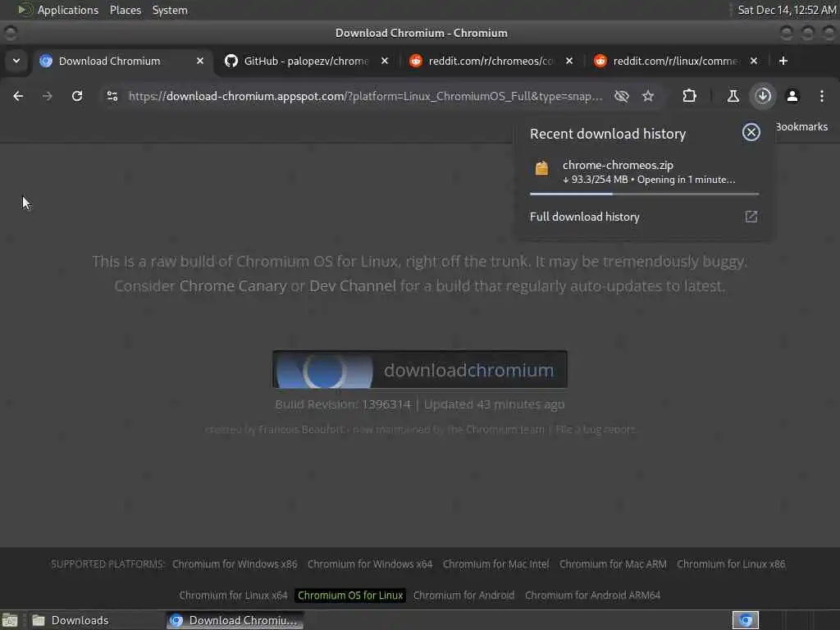Switch to the GitHub palopezv tab
The height and width of the screenshot is (630, 840).
tap(307, 61)
